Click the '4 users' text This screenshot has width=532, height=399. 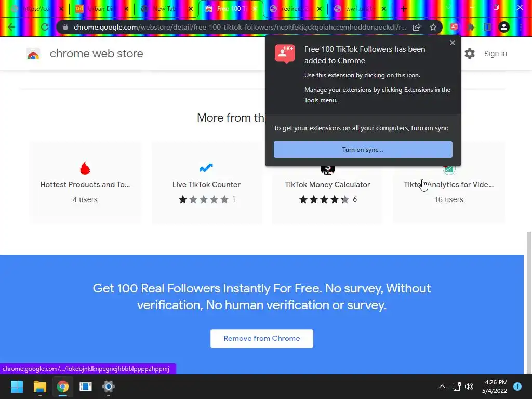click(x=85, y=199)
